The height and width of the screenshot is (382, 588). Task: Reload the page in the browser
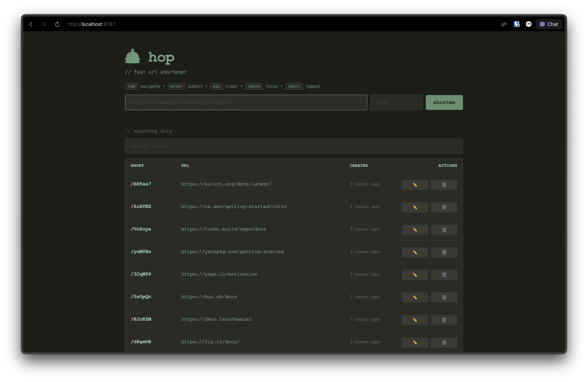coord(58,24)
